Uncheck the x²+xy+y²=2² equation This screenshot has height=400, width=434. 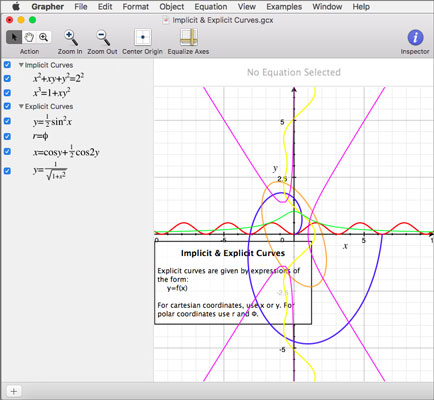coord(7,79)
